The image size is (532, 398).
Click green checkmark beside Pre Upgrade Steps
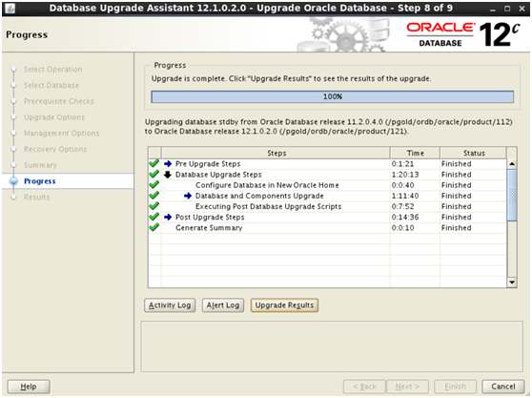[x=154, y=163]
